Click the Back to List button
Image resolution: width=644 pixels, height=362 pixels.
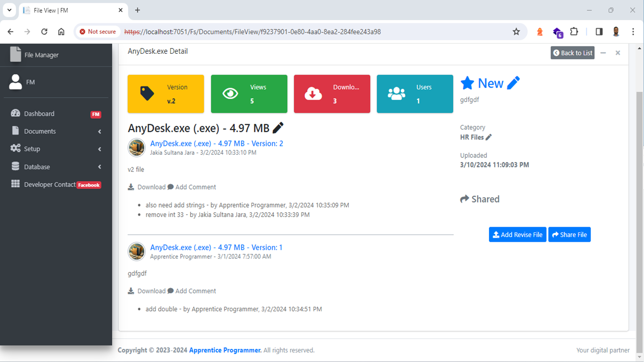tap(573, 53)
